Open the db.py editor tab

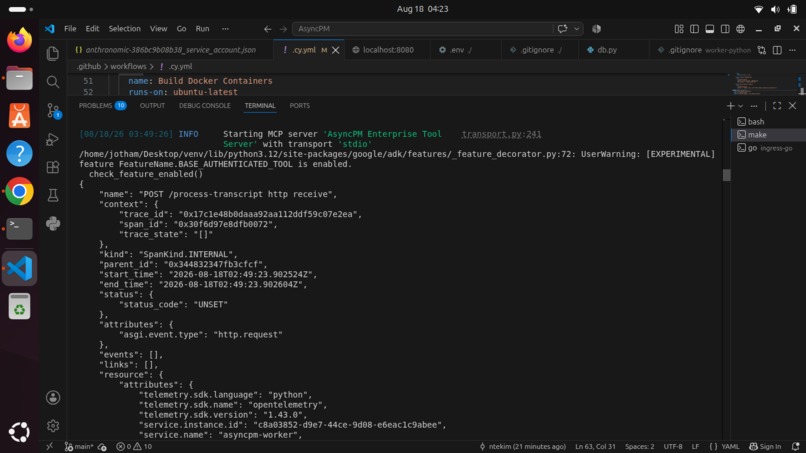tap(607, 50)
